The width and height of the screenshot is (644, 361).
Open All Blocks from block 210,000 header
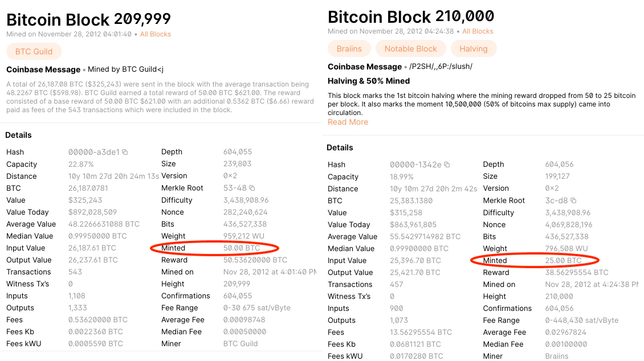[478, 31]
